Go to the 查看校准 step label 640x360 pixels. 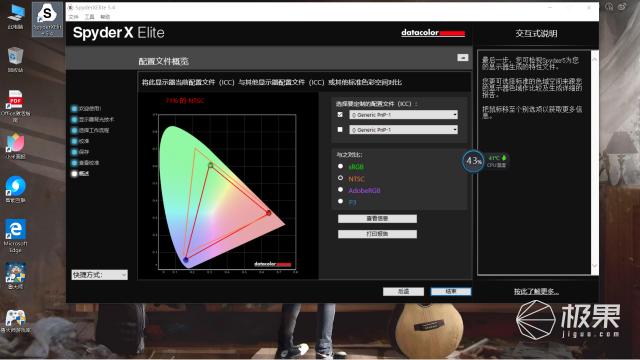(x=89, y=163)
